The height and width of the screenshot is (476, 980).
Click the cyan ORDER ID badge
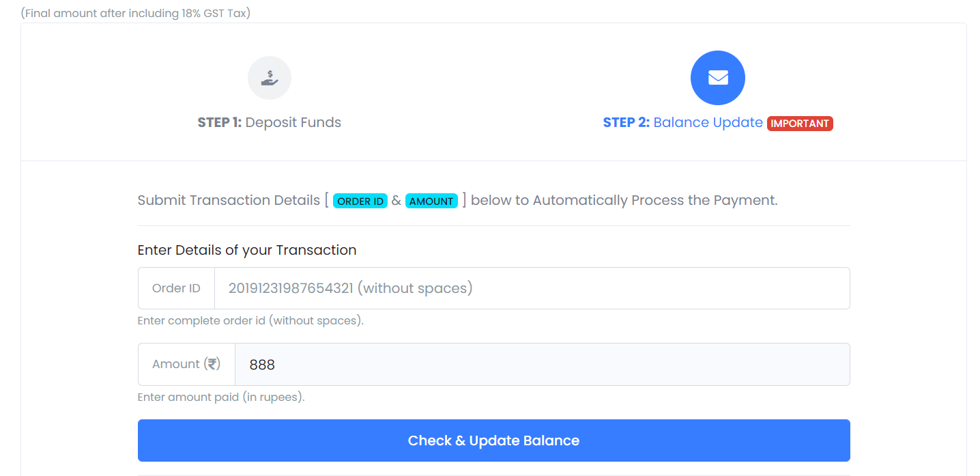(360, 201)
